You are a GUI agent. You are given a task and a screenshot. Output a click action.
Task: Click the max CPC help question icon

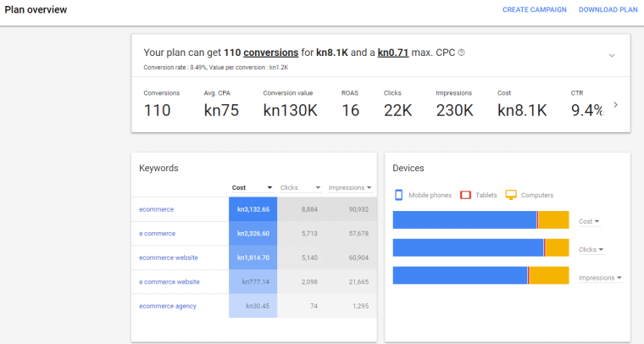(x=461, y=53)
